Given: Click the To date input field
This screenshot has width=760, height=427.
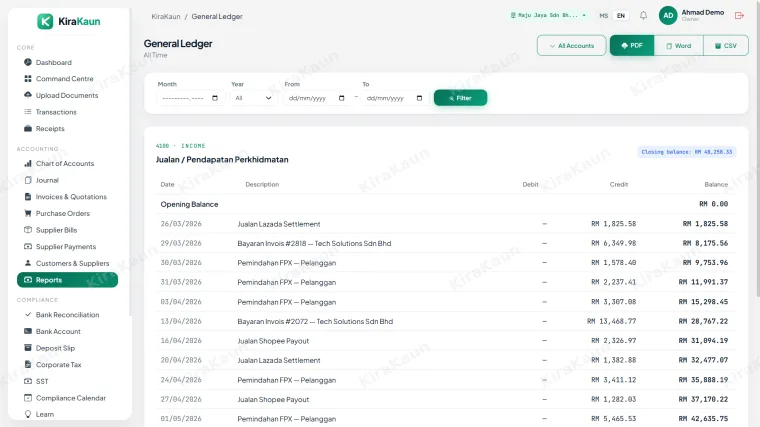Looking at the screenshot, I should tap(395, 98).
